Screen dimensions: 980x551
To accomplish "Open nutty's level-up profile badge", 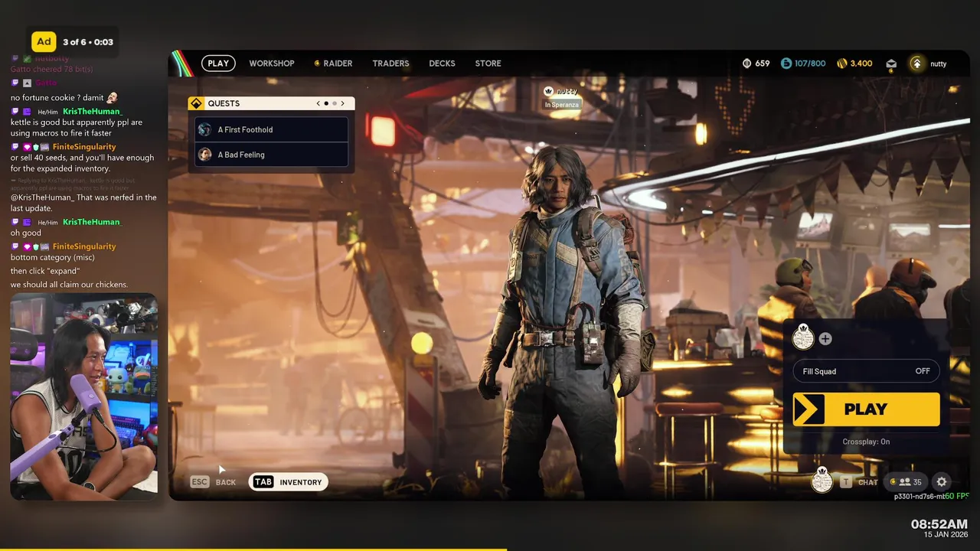I will point(916,64).
